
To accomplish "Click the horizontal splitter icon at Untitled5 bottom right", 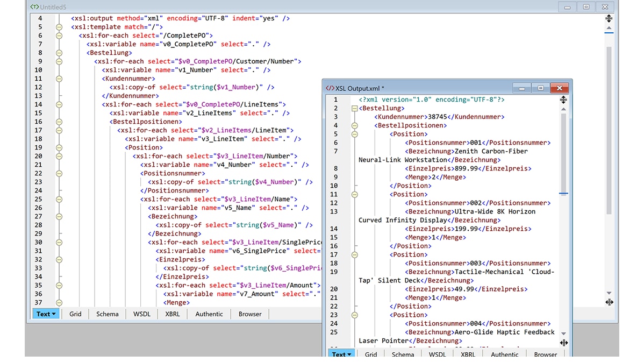I will tap(609, 302).
